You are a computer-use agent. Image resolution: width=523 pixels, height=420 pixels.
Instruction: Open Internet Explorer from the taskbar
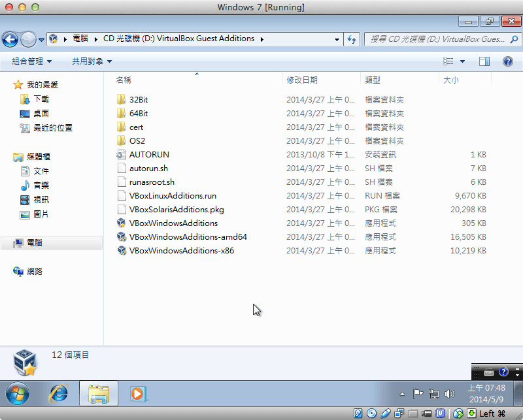point(59,394)
